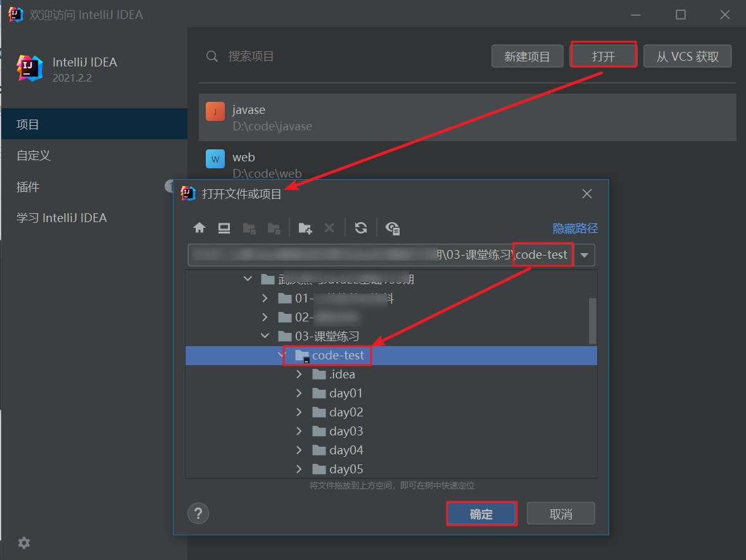Expand the folder starting with 01-
Image resolution: width=746 pixels, height=560 pixels.
click(265, 298)
